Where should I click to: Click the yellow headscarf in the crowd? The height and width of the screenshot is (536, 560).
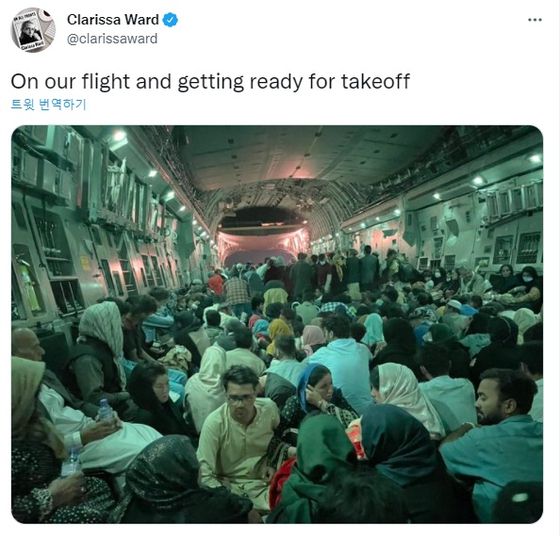click(x=278, y=331)
